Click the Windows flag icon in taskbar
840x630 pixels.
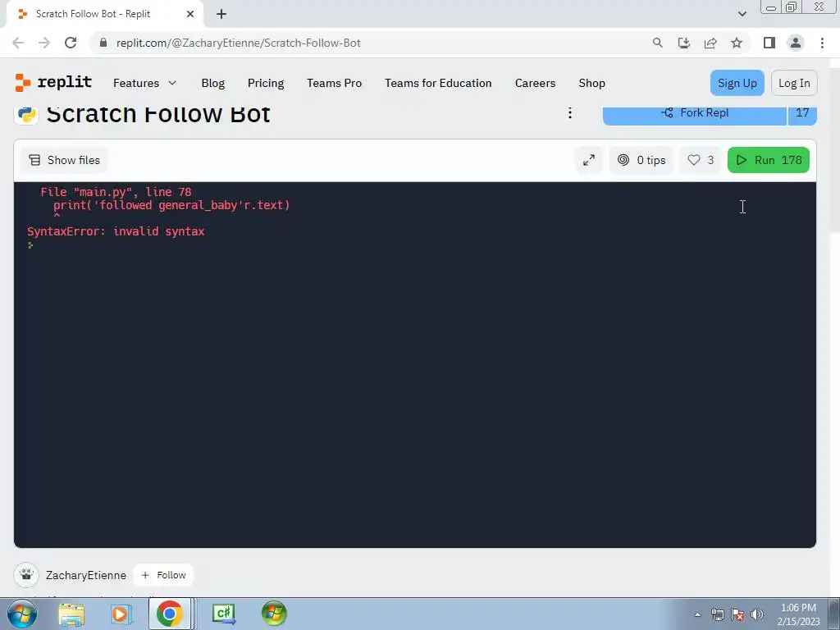(274, 614)
